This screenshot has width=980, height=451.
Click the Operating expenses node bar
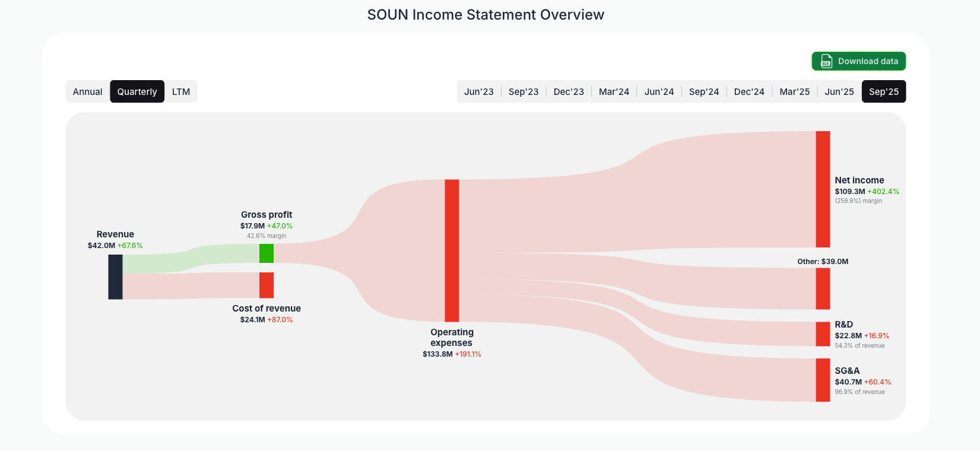[452, 248]
